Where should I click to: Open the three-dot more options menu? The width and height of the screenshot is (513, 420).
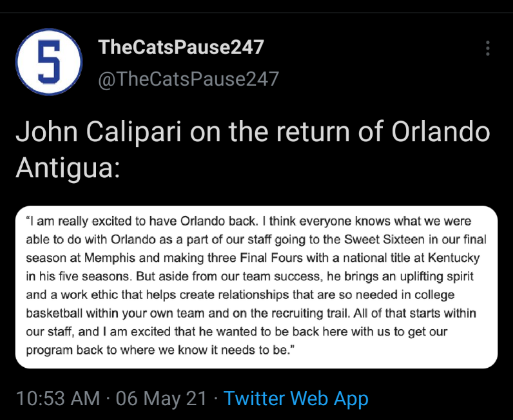pyautogui.click(x=488, y=48)
